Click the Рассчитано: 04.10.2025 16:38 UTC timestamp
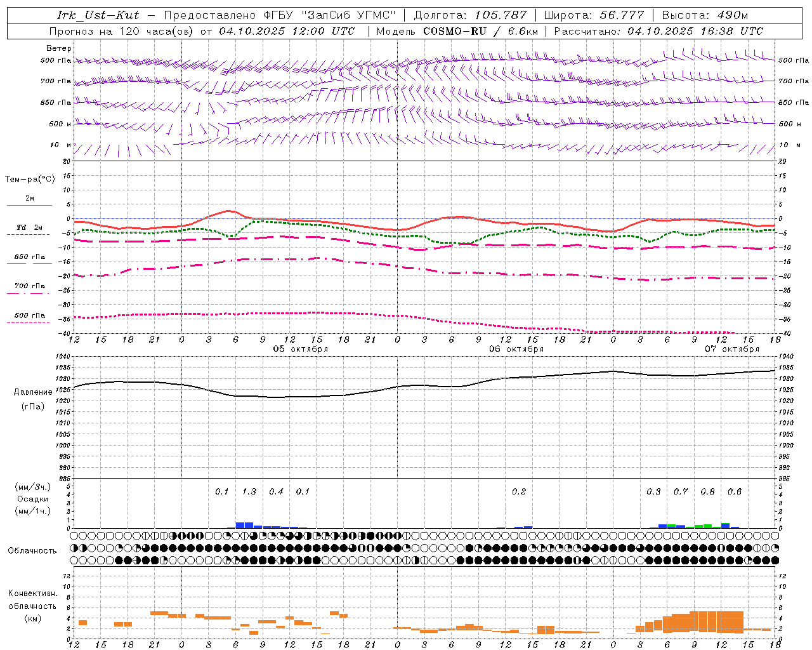Screen dimensions: 812x650 (658, 31)
